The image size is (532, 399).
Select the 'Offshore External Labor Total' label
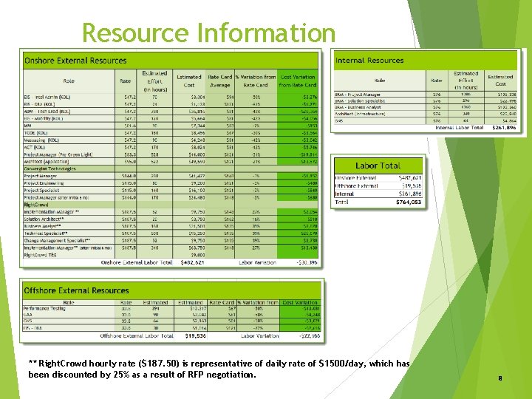[137, 336]
